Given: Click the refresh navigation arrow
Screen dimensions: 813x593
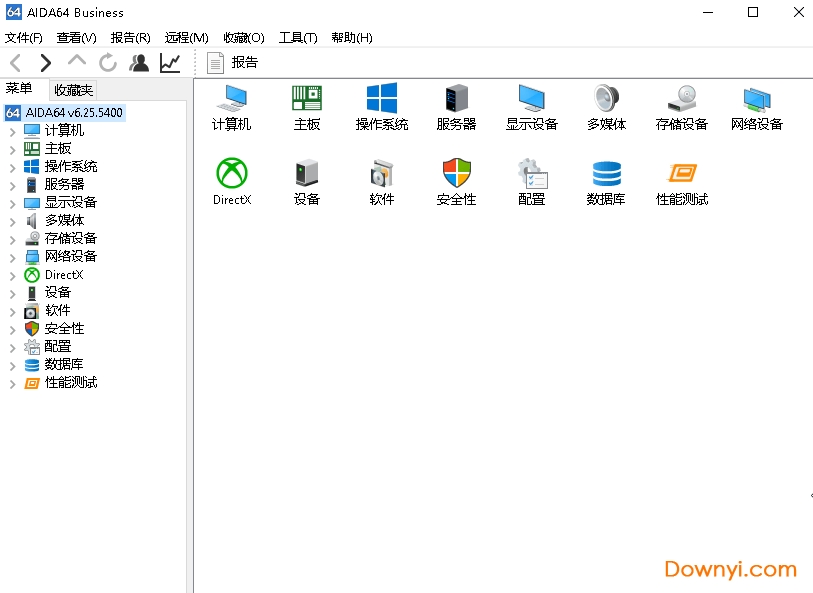Looking at the screenshot, I should coord(108,62).
